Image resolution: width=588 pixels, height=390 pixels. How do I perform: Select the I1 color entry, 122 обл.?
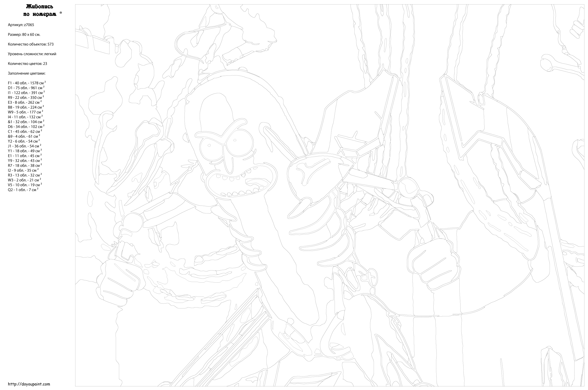click(x=26, y=93)
